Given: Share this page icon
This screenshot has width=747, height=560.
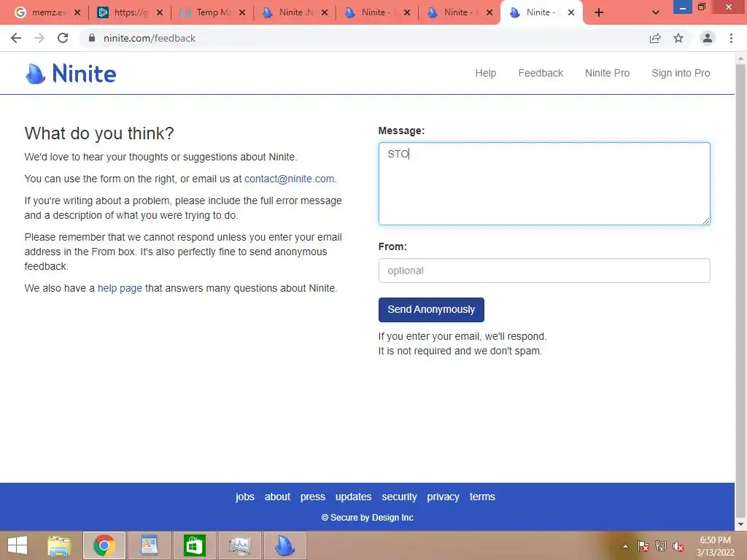Looking at the screenshot, I should coord(655,38).
